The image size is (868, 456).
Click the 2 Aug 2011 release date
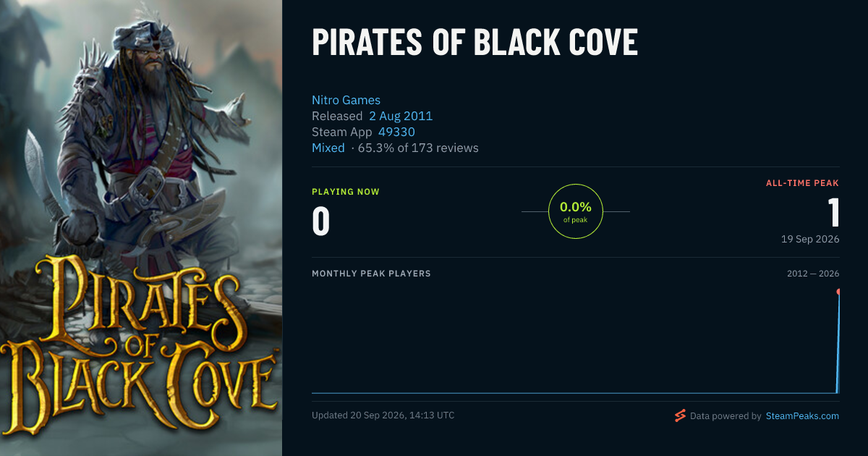(x=401, y=116)
